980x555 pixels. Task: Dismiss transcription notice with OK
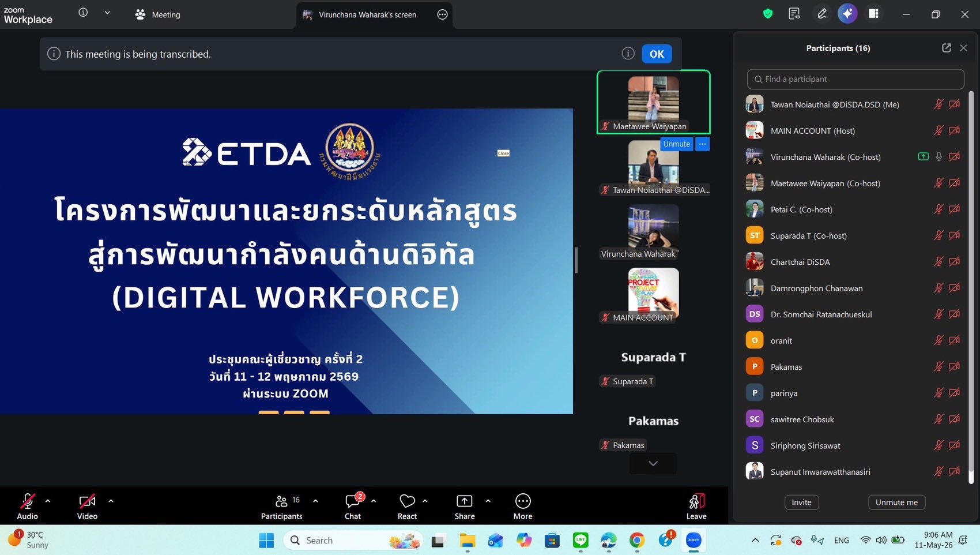[657, 54]
